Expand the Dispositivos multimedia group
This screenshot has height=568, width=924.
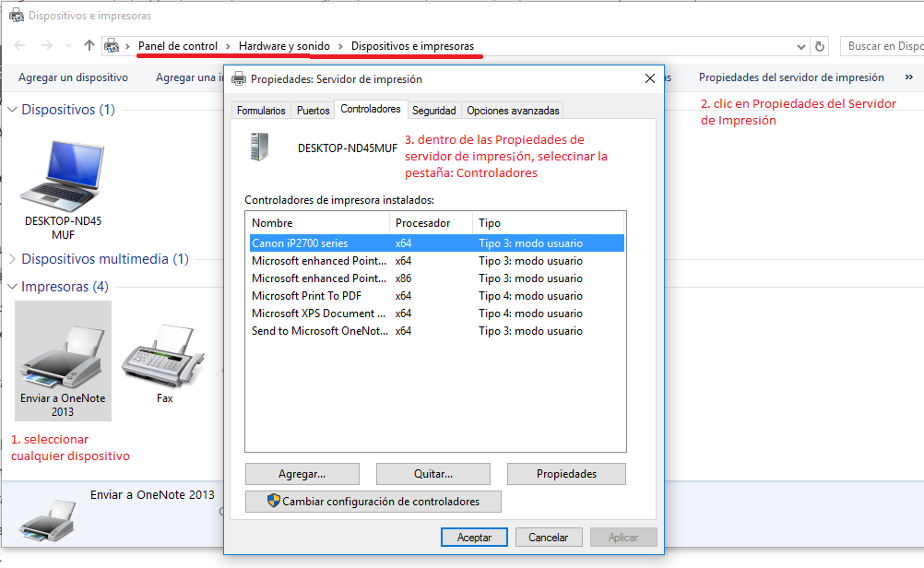click(13, 259)
